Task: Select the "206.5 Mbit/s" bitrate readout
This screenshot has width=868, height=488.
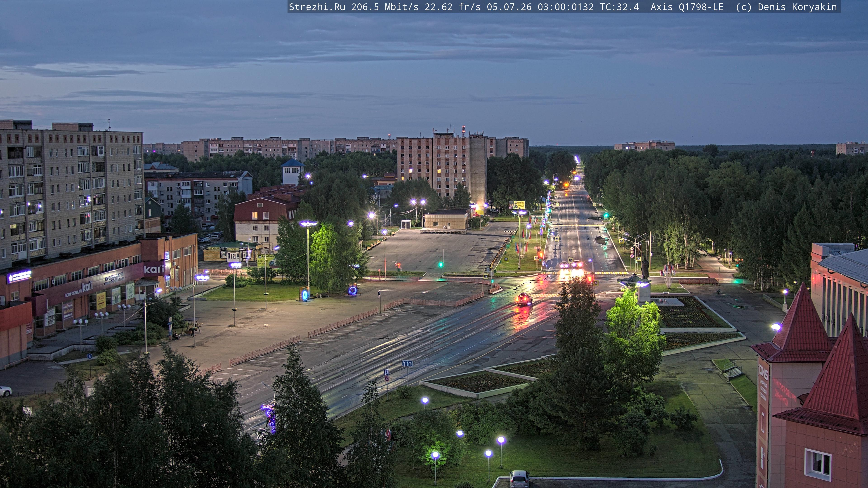Action: pyautogui.click(x=385, y=7)
